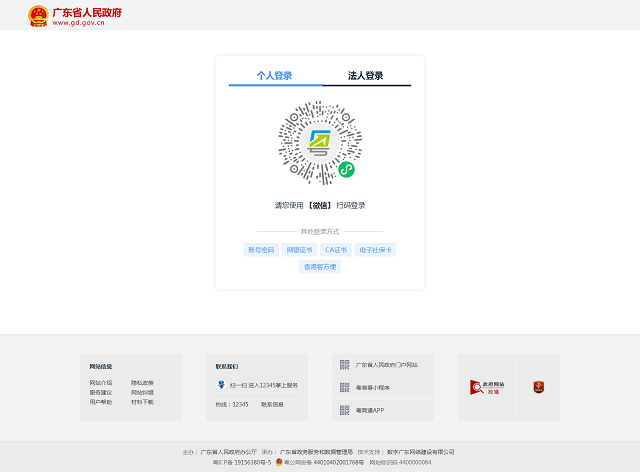Click the QR icon beside 粤省事小程序
The height and width of the screenshot is (472, 640).
[344, 388]
